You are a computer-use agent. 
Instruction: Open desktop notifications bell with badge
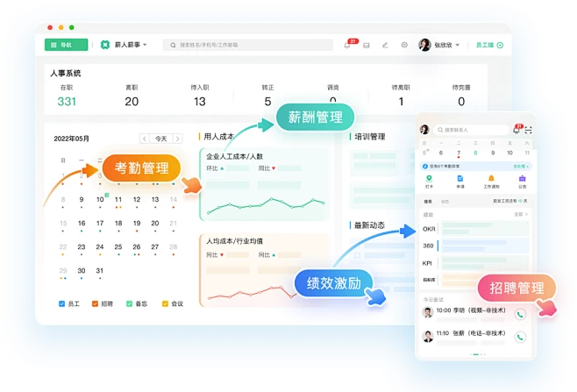point(348,45)
